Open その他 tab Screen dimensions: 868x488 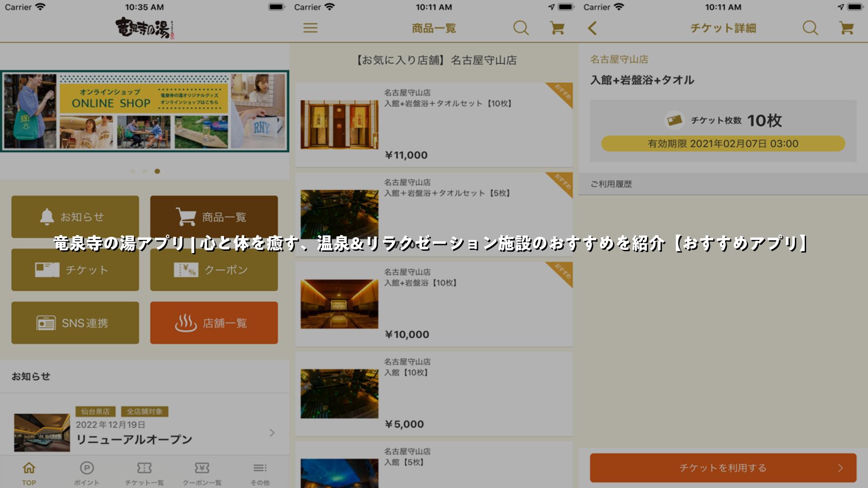coord(260,473)
